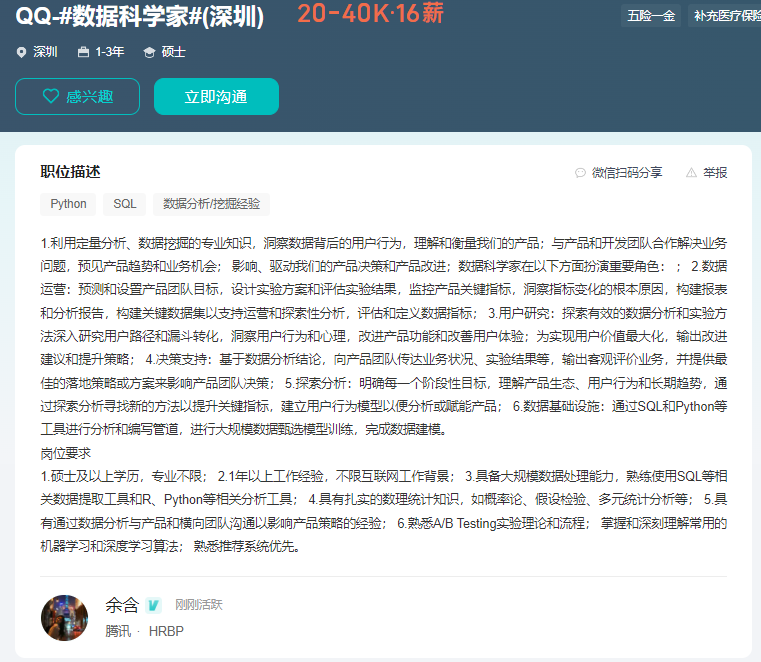Click the verified badge next to 余含
This screenshot has width=761, height=662.
[x=153, y=605]
